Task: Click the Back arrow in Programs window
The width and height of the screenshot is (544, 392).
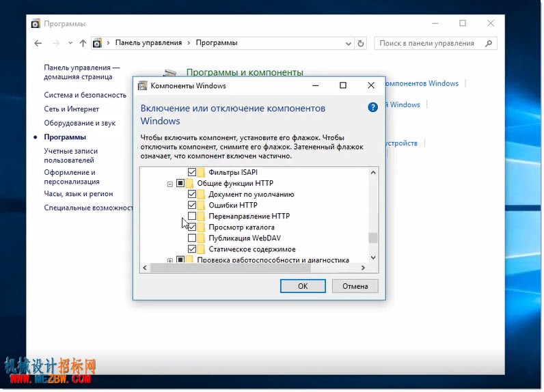Action: point(38,43)
